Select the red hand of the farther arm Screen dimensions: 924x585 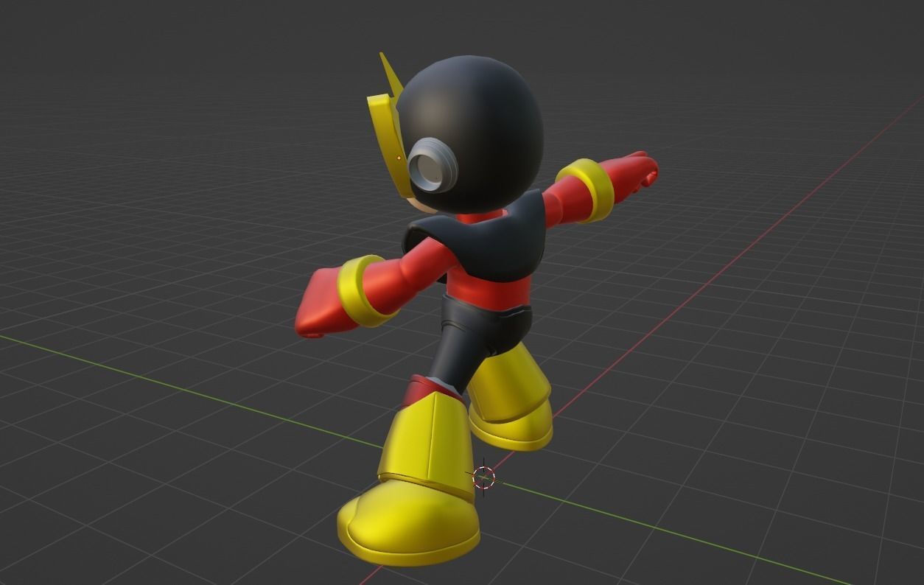click(x=632, y=175)
